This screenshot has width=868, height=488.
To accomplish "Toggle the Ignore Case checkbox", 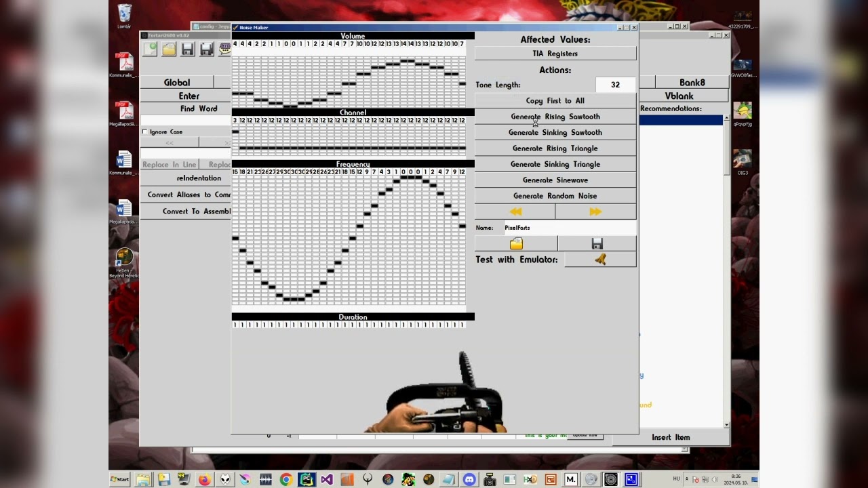I will tap(145, 131).
